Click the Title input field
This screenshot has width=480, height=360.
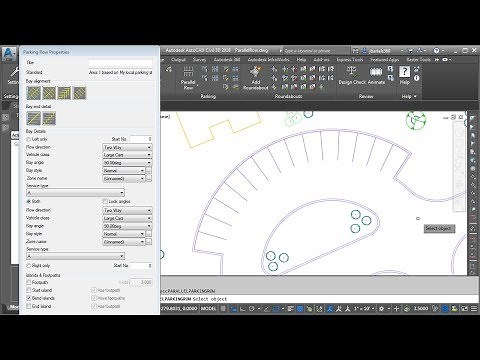point(120,63)
